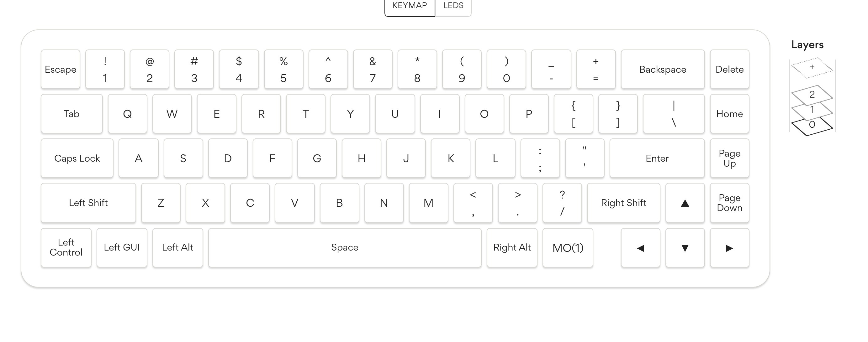Select the Left GUI key
This screenshot has width=868, height=342.
122,247
